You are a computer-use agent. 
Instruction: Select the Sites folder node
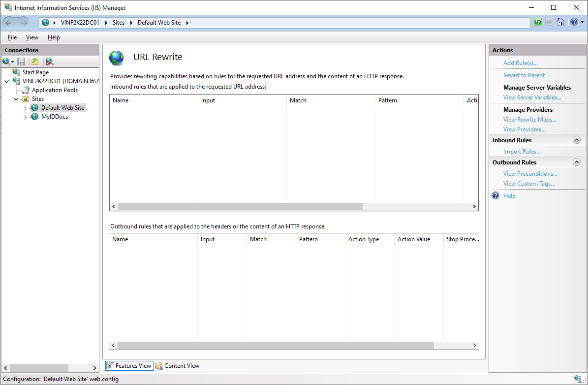pyautogui.click(x=37, y=99)
